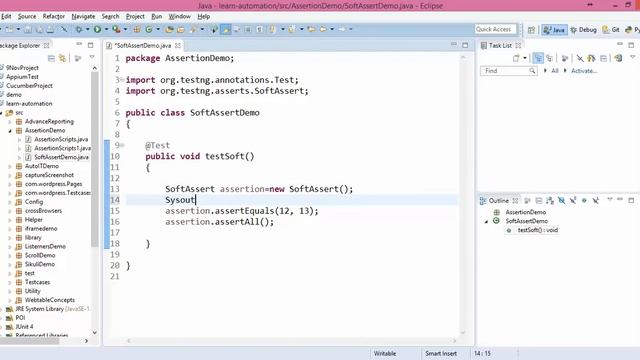Click the Save All toolbar icon
The image size is (640, 360).
(x=40, y=29)
